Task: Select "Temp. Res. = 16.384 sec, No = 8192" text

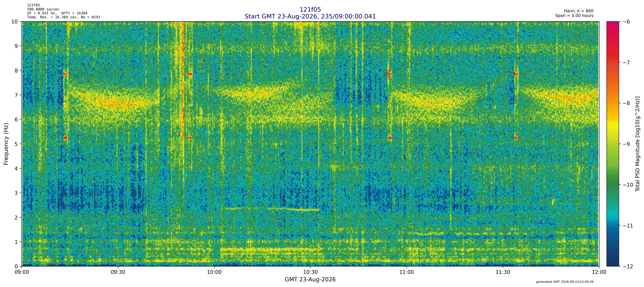Action: point(64,17)
